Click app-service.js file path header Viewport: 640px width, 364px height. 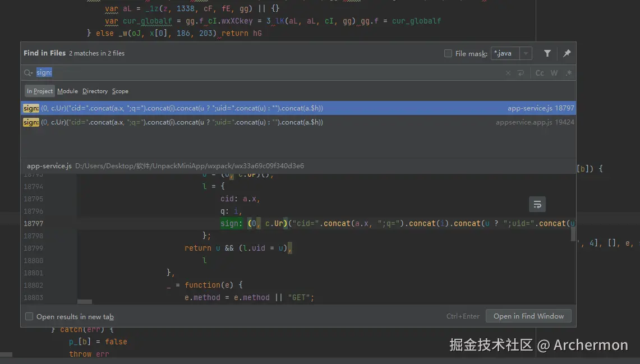click(x=165, y=165)
